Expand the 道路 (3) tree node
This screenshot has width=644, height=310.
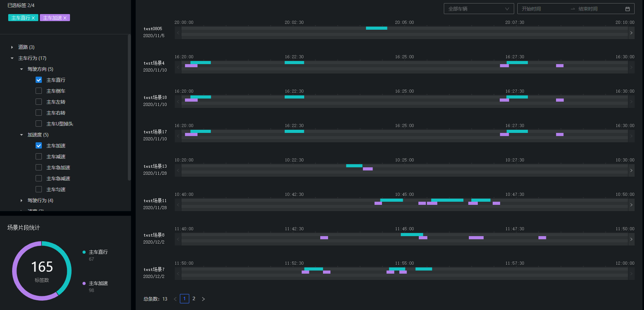[12, 47]
